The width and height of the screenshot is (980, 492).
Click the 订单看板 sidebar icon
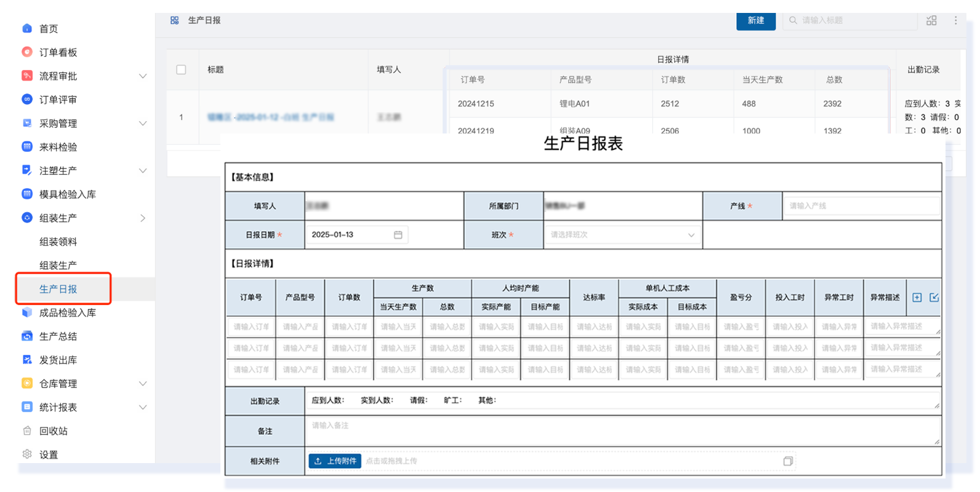point(27,52)
